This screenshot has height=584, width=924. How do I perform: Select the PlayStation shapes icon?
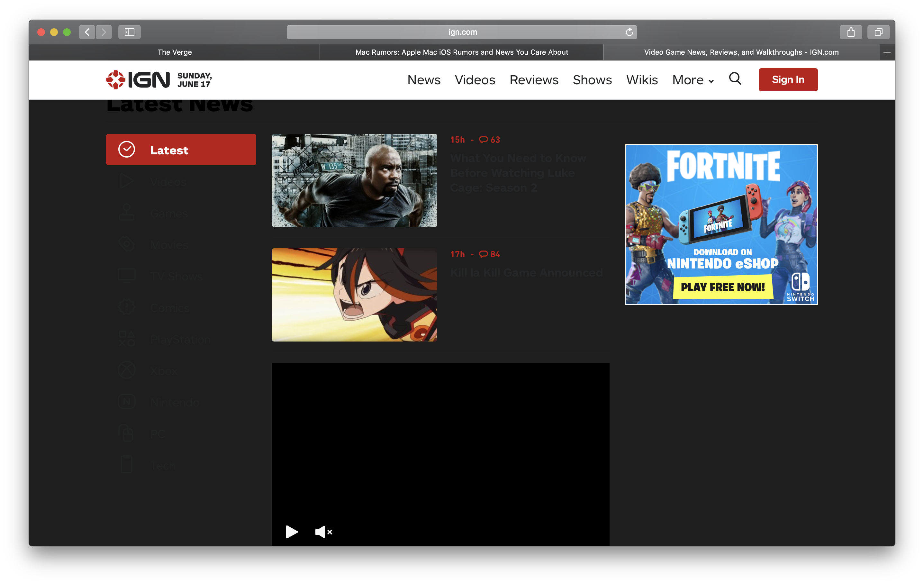pyautogui.click(x=126, y=339)
